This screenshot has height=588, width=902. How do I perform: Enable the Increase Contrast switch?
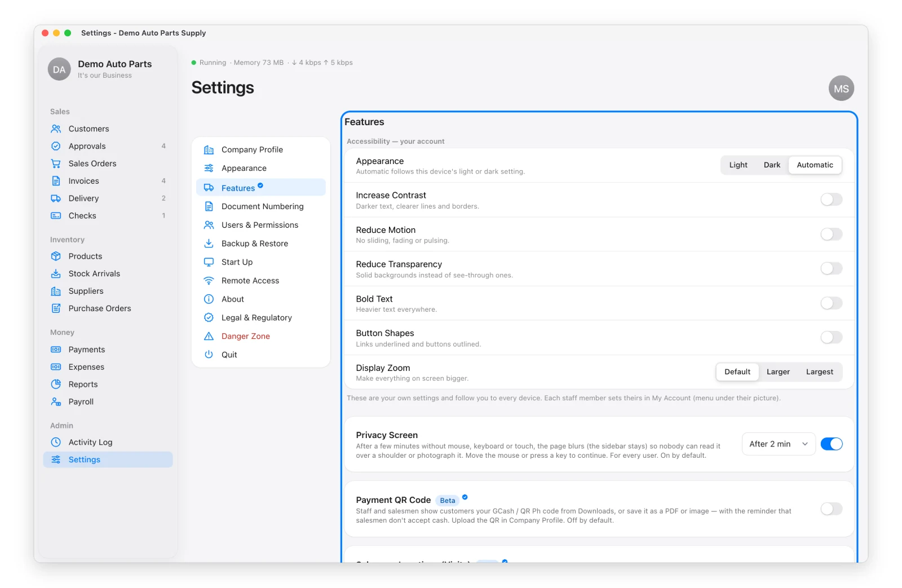[832, 200]
